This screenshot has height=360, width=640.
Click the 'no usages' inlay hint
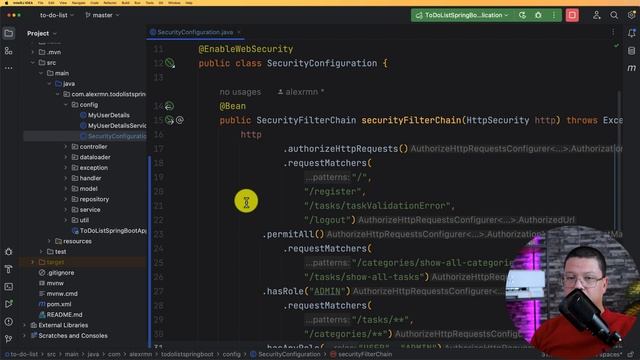tap(240, 92)
